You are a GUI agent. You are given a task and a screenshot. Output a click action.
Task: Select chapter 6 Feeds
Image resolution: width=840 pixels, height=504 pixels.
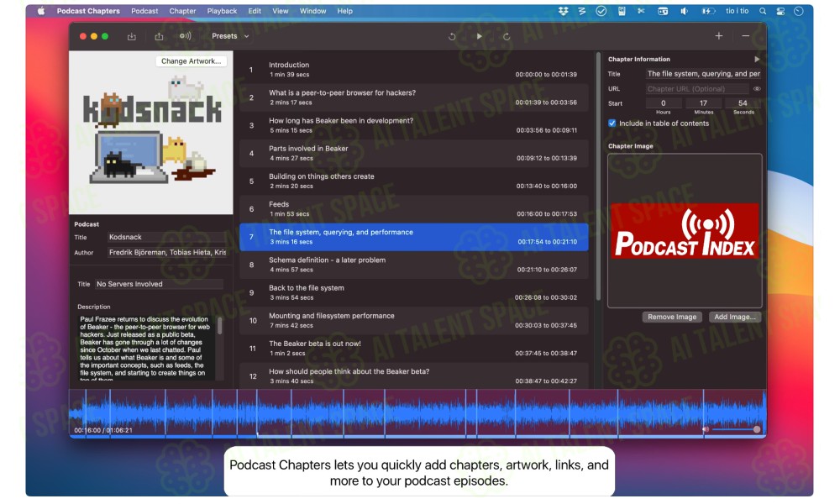[413, 209]
